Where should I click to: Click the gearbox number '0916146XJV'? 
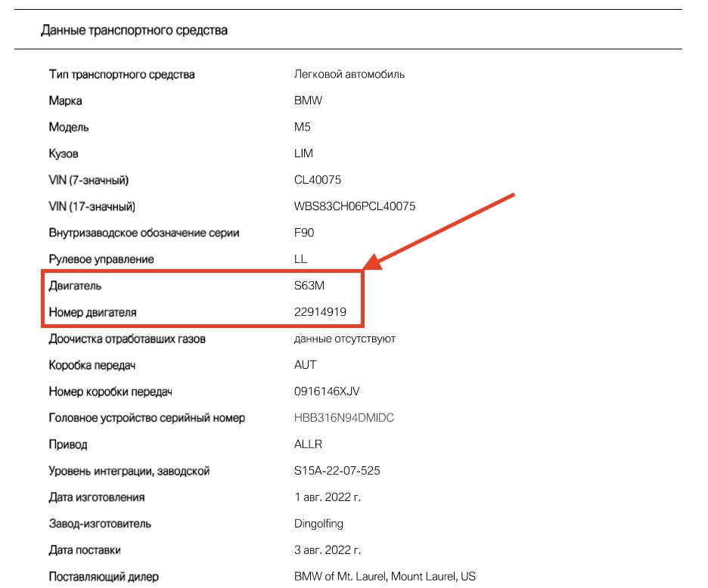click(x=327, y=391)
